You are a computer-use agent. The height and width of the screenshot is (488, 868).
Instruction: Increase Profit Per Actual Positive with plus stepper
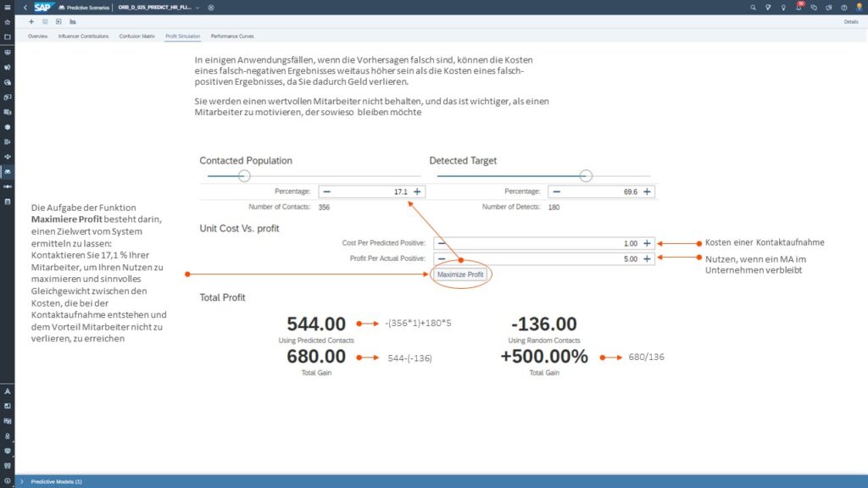click(647, 258)
